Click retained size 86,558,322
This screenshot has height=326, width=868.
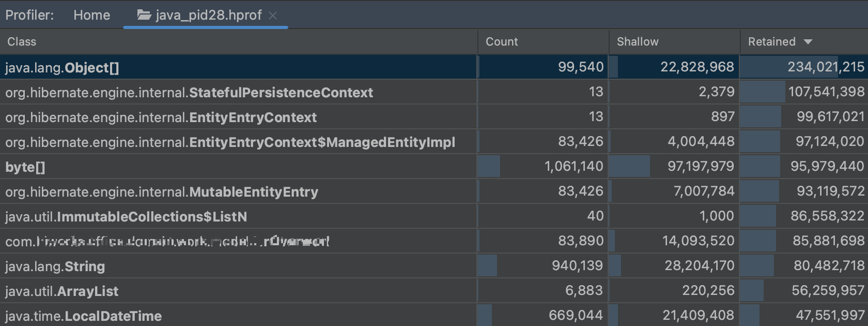coord(827,216)
